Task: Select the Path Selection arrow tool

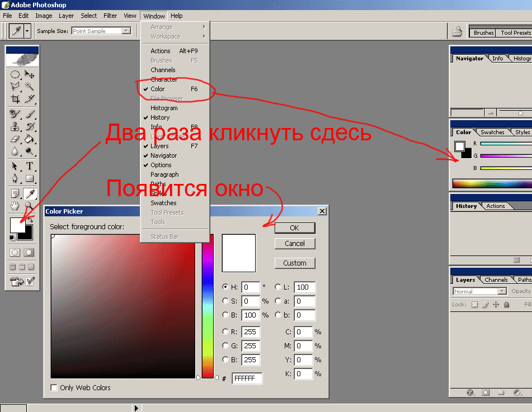Action: (15, 166)
